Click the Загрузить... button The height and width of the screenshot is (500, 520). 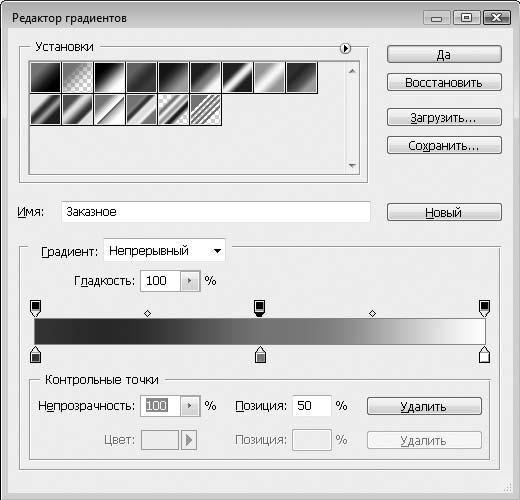pos(444,117)
